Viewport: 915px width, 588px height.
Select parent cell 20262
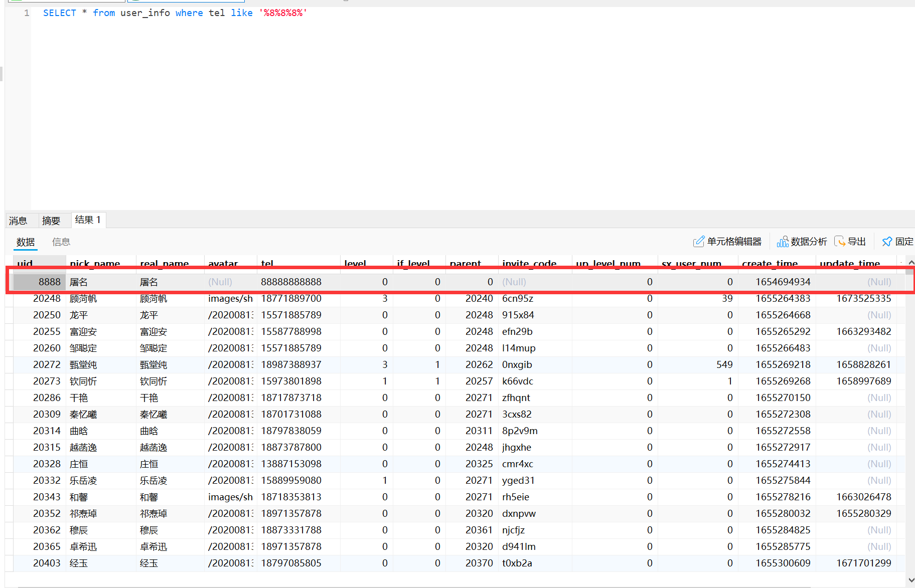(472, 364)
